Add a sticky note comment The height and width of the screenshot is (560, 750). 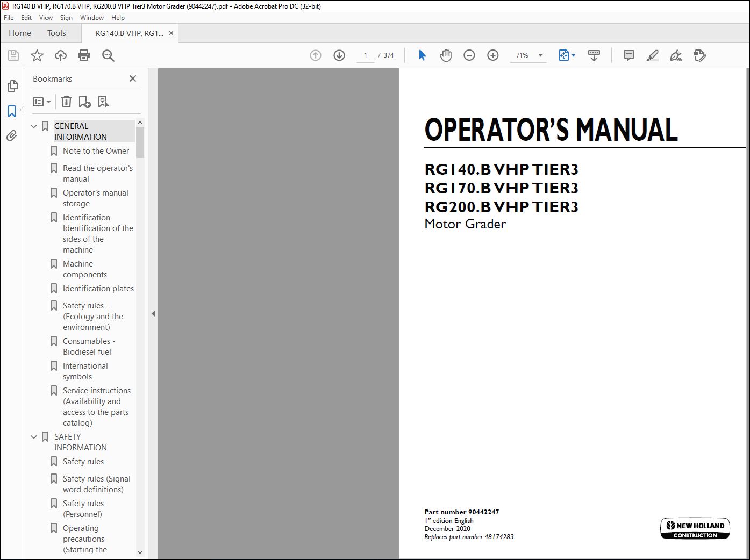[x=628, y=55]
